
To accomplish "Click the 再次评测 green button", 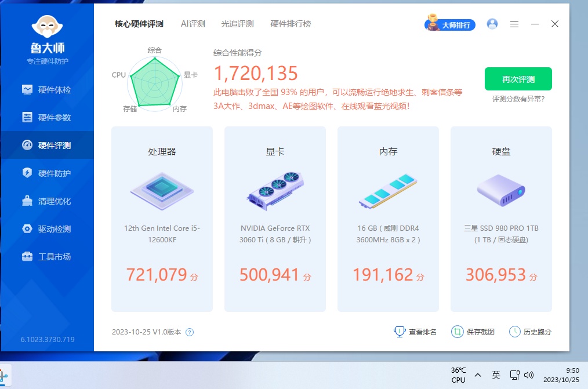I will (x=518, y=79).
